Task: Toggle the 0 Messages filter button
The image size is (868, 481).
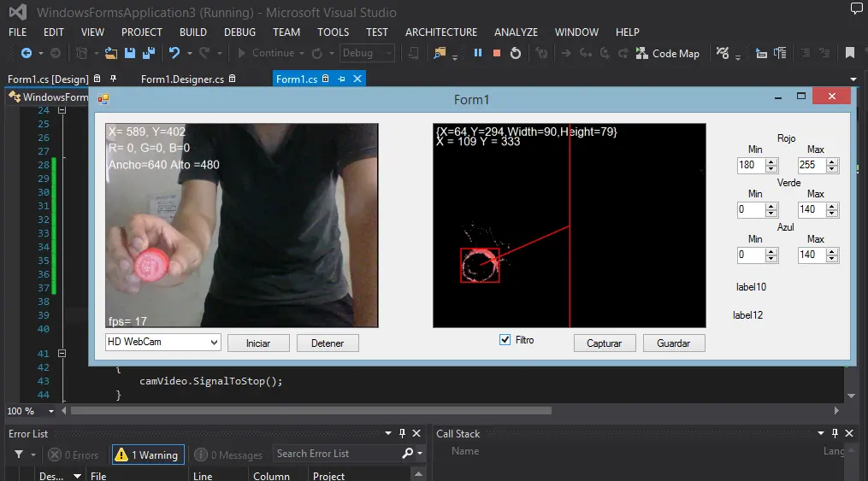Action: click(x=228, y=455)
